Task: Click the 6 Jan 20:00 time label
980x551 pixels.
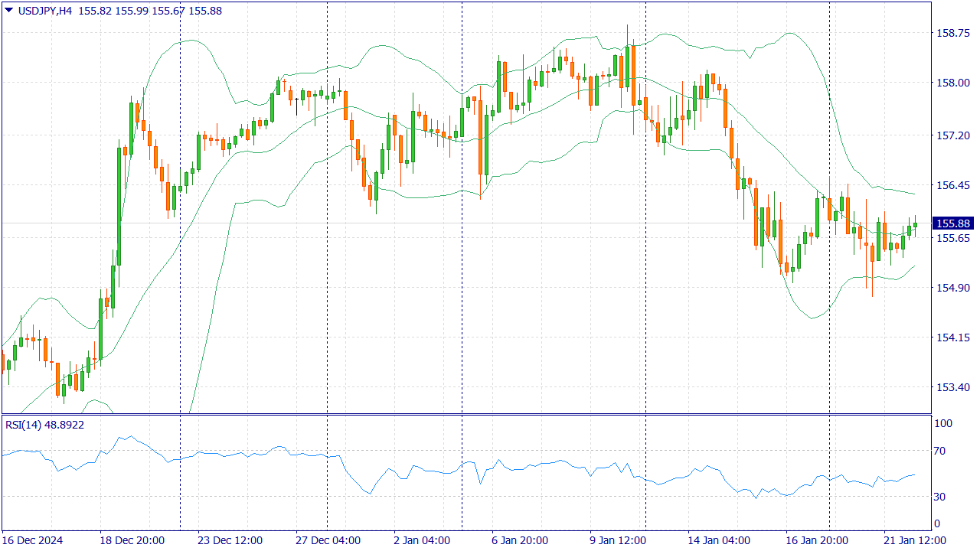Action: click(519, 540)
